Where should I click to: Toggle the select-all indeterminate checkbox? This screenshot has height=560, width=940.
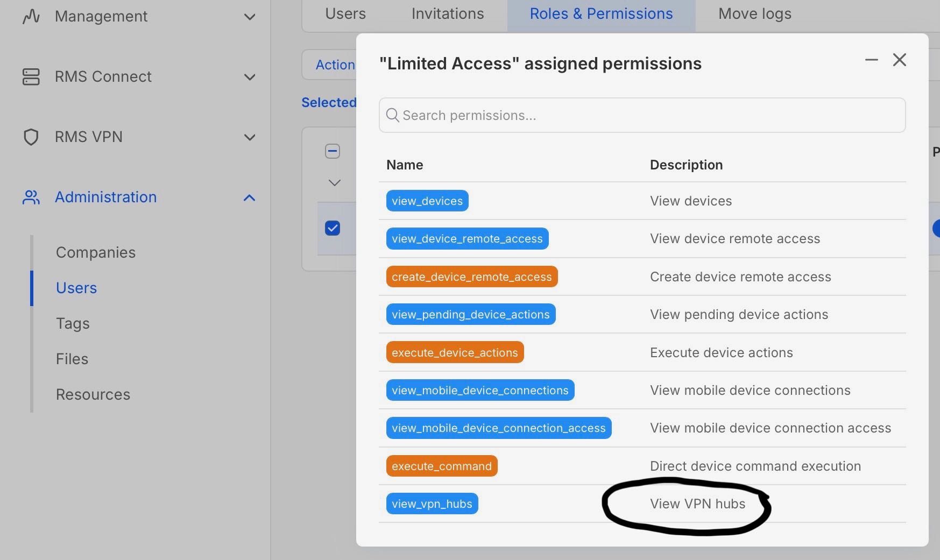(x=333, y=151)
